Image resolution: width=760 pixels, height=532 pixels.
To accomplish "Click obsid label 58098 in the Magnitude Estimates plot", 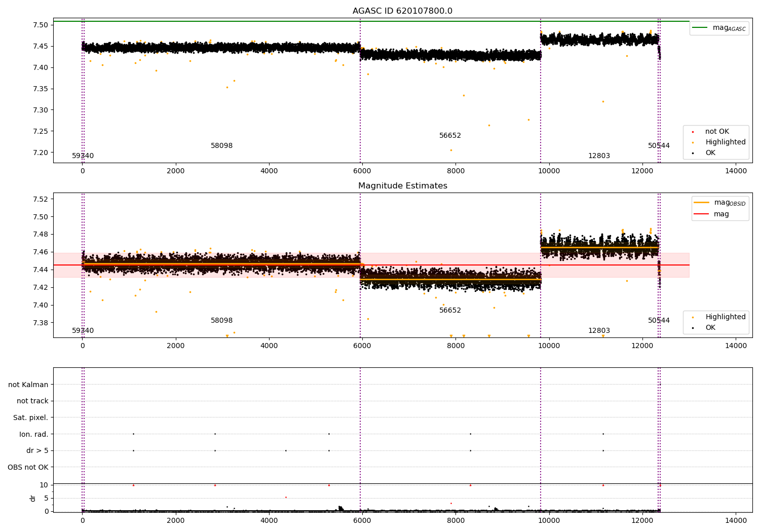I will pyautogui.click(x=222, y=321).
